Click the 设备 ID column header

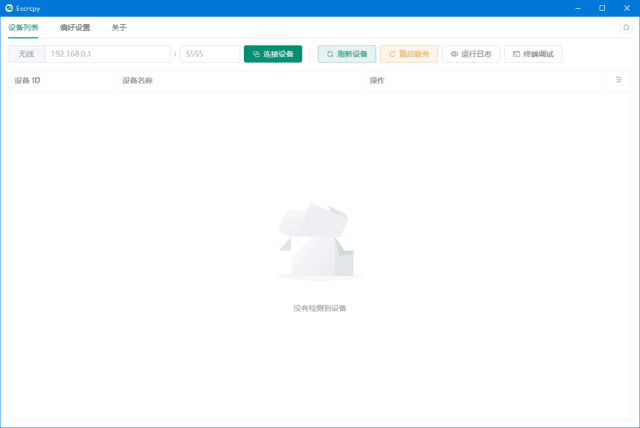(x=28, y=80)
